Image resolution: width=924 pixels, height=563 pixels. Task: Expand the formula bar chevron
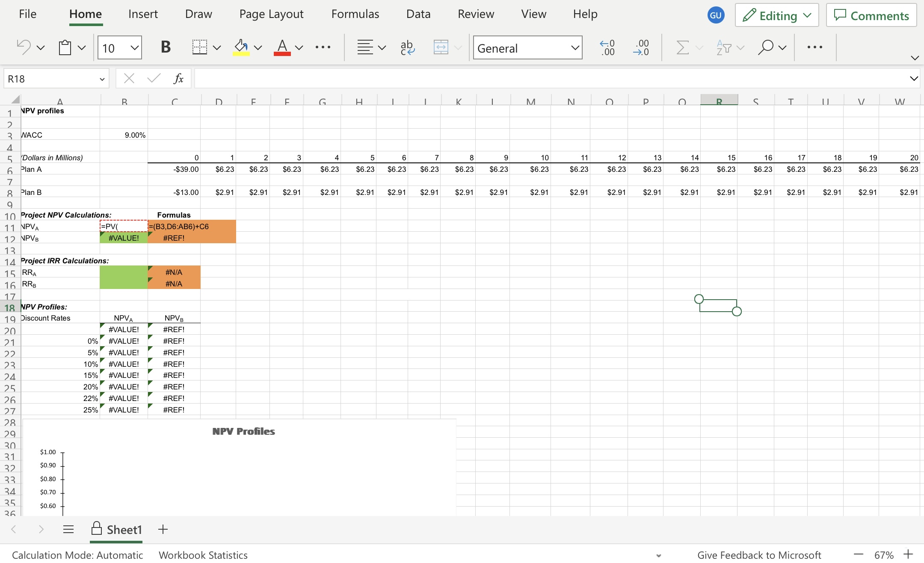[x=914, y=79]
